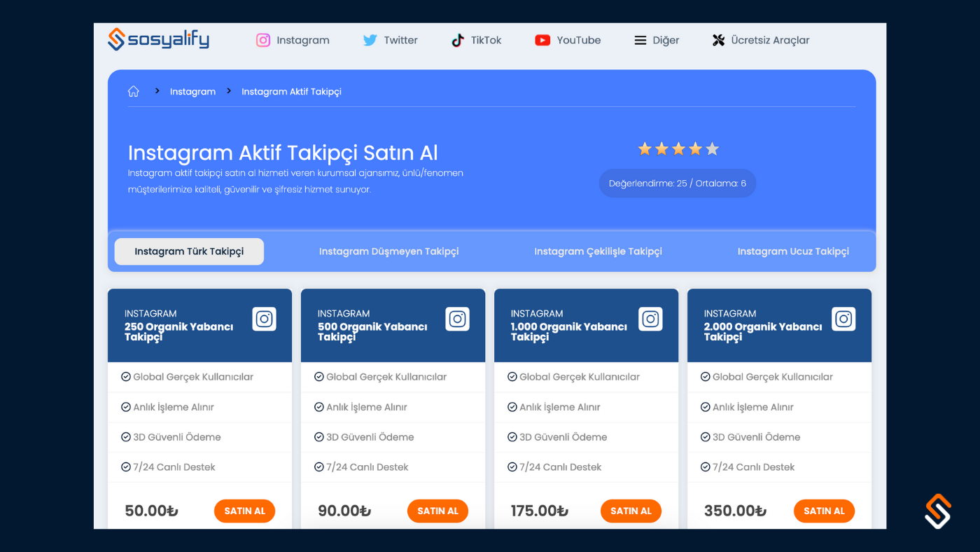
Task: Follow the Instagram breadcrumb link
Action: tap(192, 92)
